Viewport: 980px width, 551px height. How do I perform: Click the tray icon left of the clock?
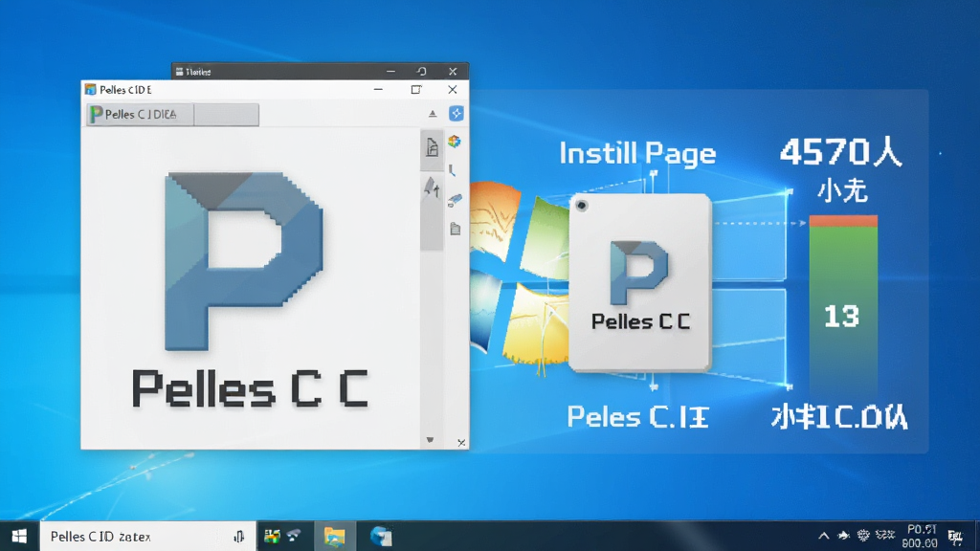click(x=885, y=535)
